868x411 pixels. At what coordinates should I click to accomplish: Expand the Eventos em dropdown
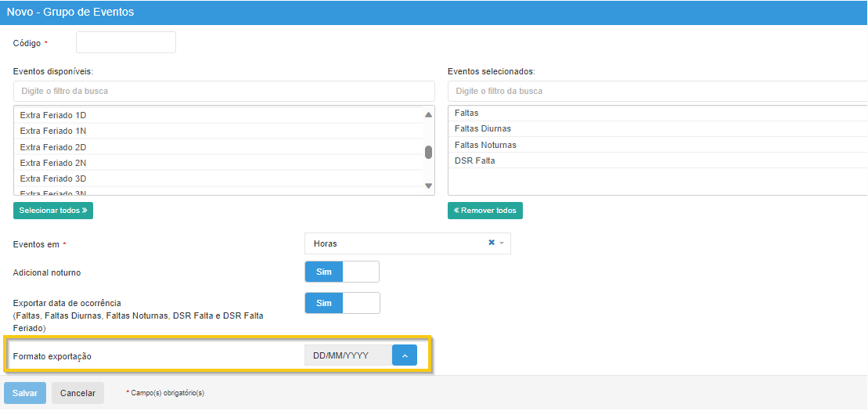(502, 243)
